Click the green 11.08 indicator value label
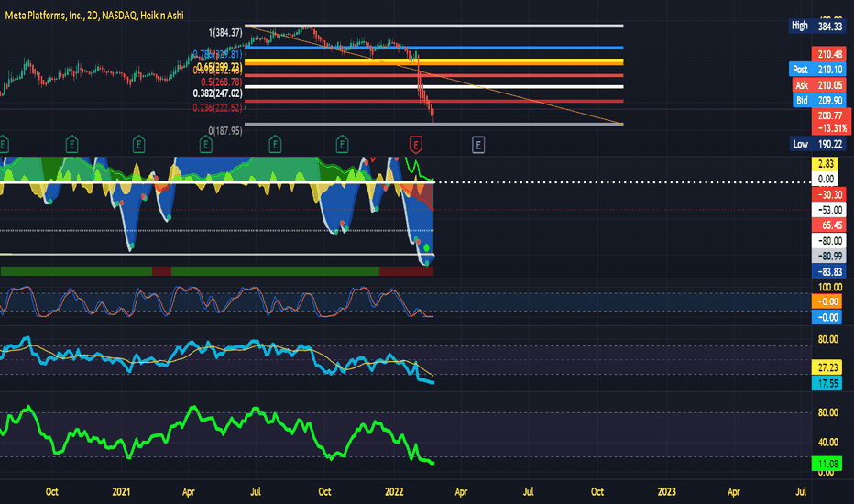The width and height of the screenshot is (854, 504). point(827,464)
